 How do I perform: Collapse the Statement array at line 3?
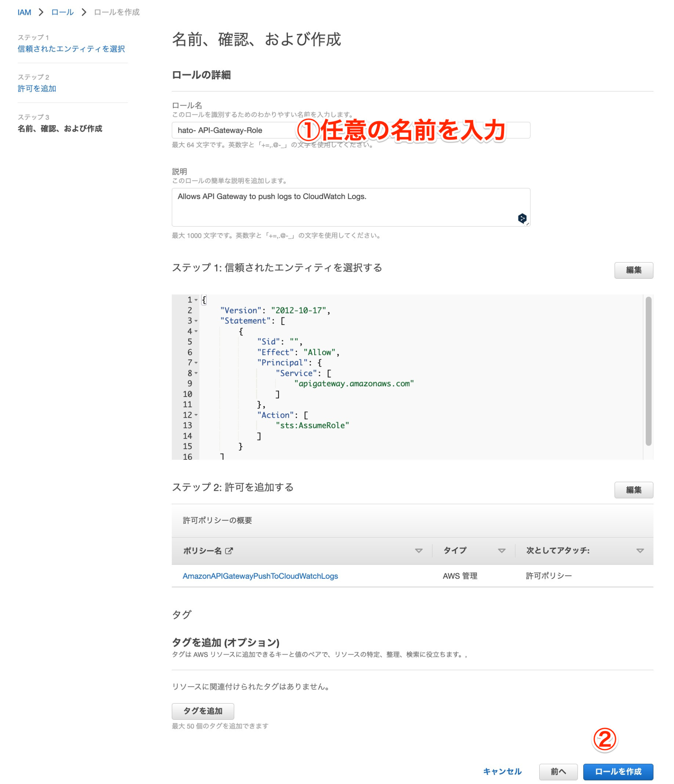196,321
